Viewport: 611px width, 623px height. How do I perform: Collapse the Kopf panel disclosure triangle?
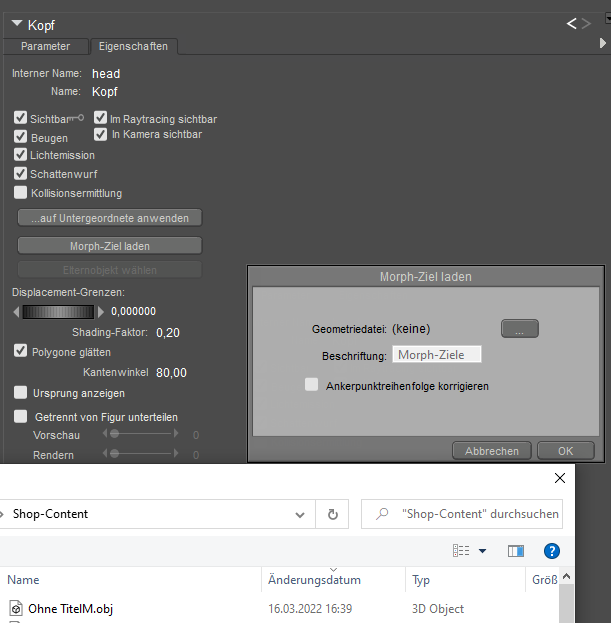[17, 23]
